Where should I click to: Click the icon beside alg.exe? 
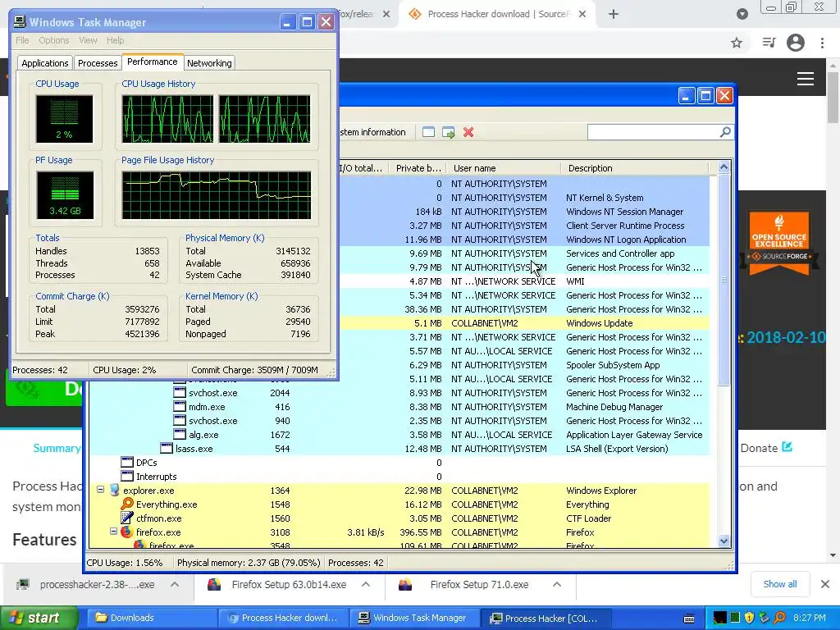(180, 435)
